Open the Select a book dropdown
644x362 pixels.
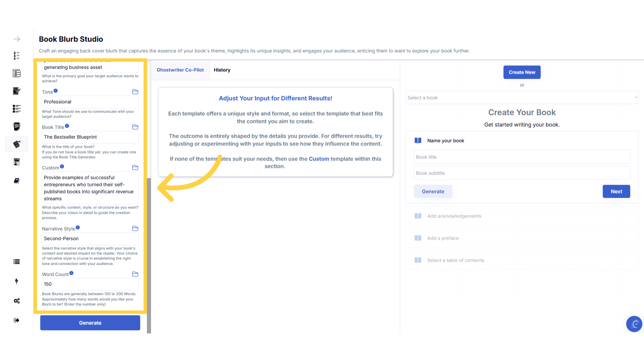[x=522, y=98]
